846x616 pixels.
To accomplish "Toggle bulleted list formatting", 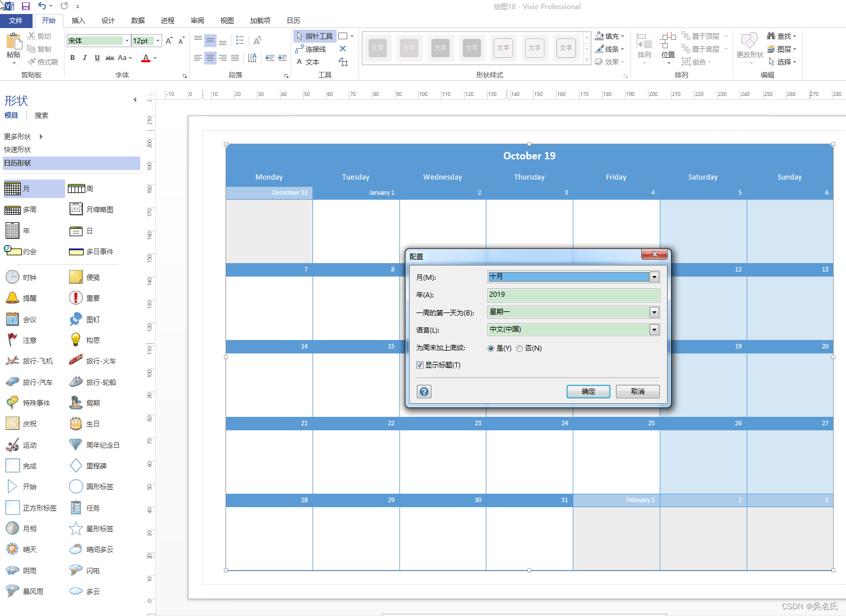I will pos(240,40).
